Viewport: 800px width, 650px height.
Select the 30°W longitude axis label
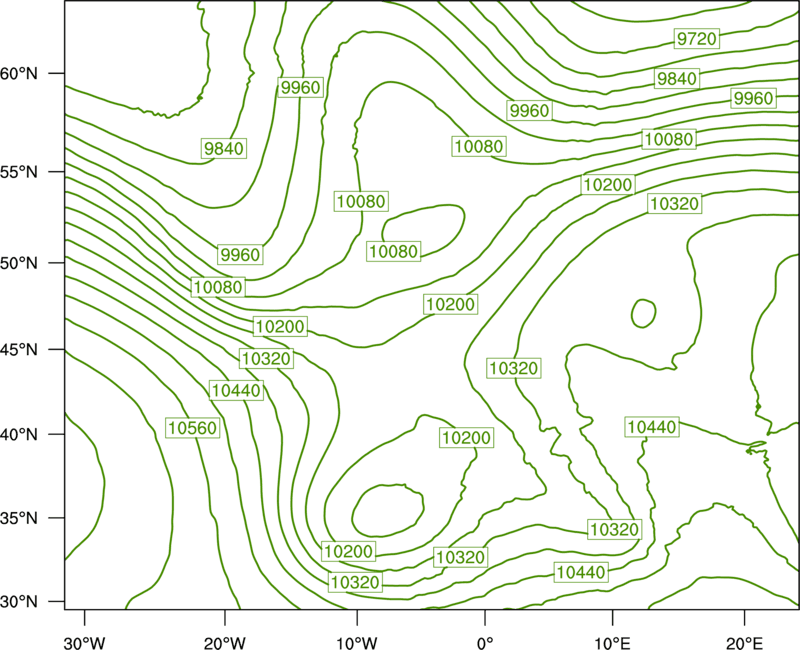point(84,643)
